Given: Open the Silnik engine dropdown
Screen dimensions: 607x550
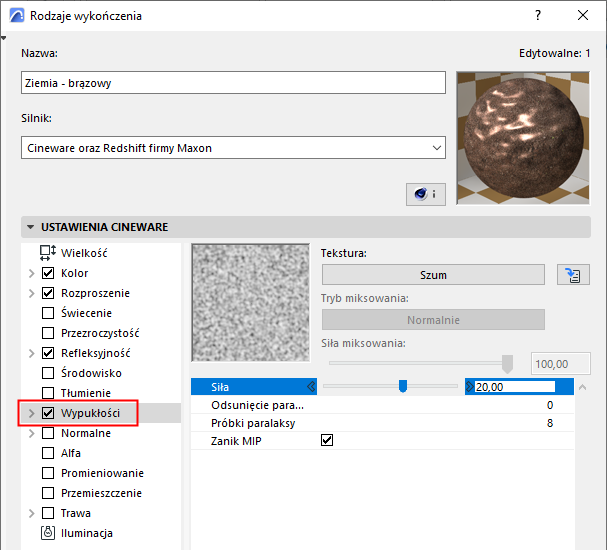Looking at the screenshot, I should pyautogui.click(x=233, y=147).
